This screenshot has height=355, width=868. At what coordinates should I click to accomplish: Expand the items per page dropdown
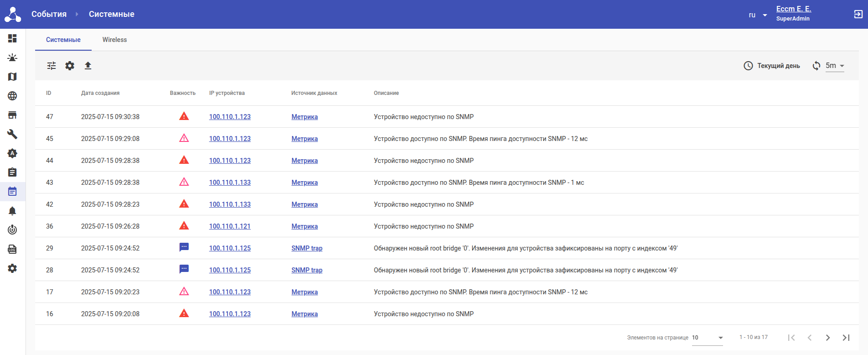pyautogui.click(x=708, y=338)
